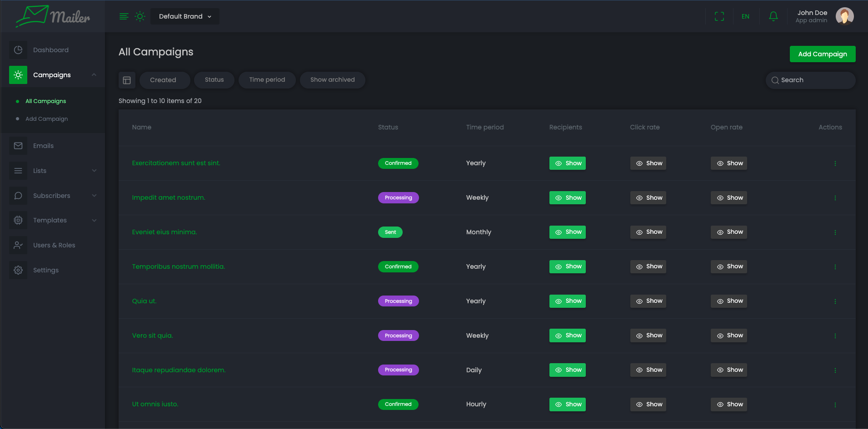Click the Mailer logo
Screen dimensions: 868x429
pos(53,16)
